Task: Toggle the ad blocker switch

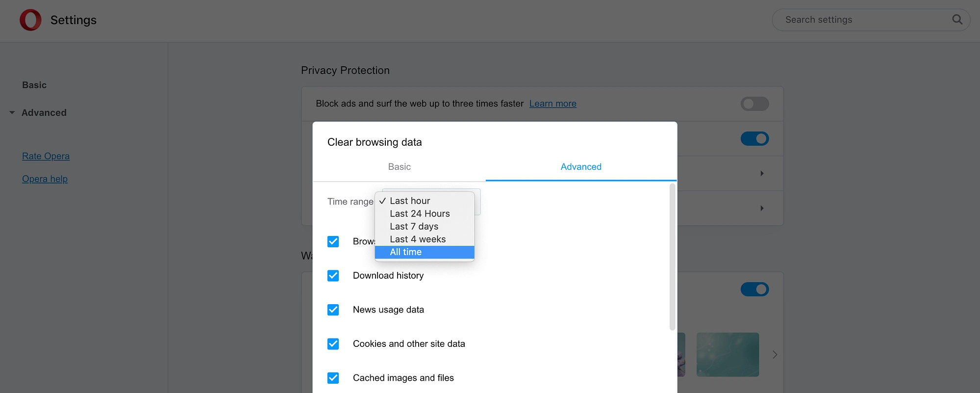Action: tap(754, 104)
